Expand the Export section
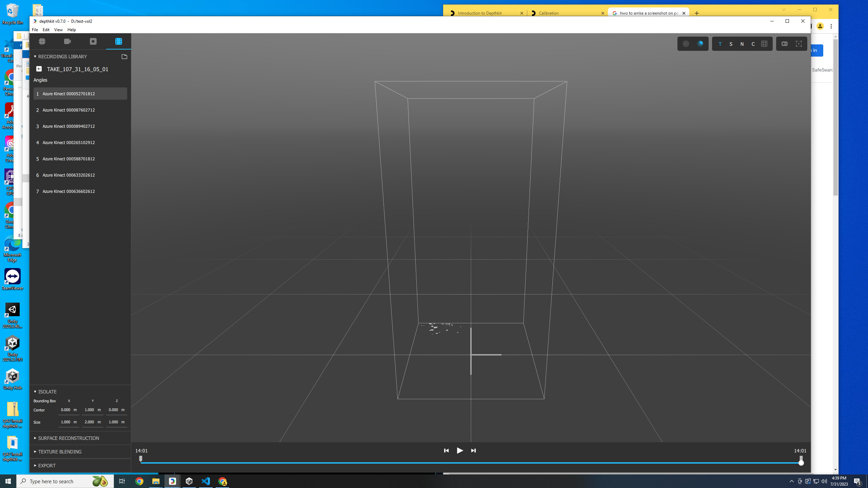This screenshot has height=488, width=868. (47, 466)
